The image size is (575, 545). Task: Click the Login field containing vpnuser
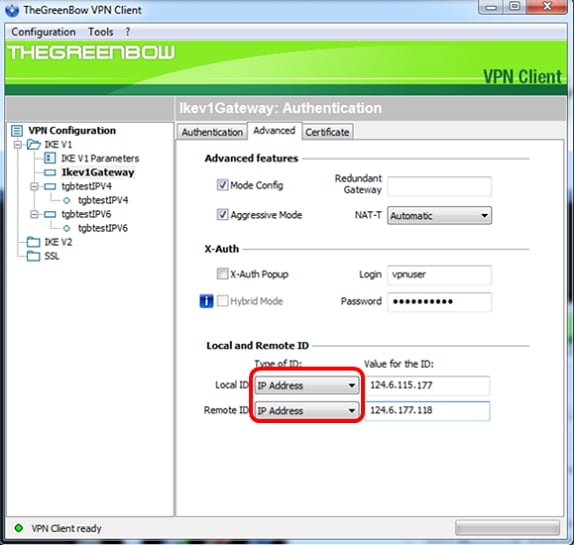(x=439, y=275)
